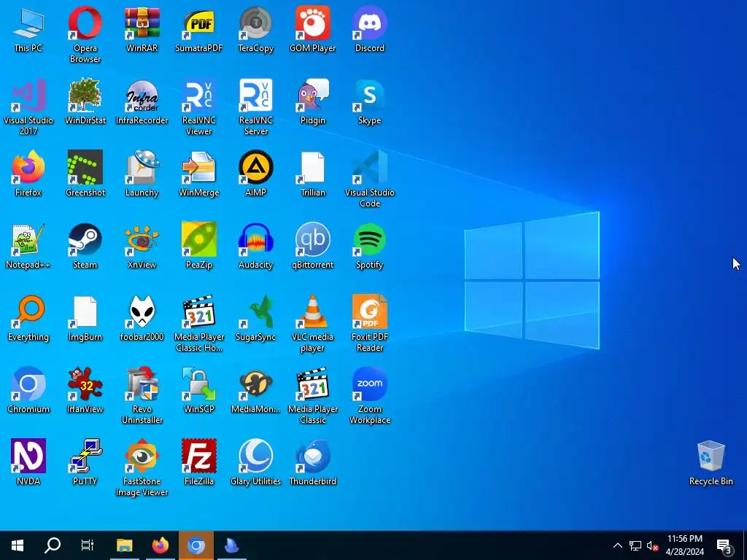
Task: Open the Action Center notifications
Action: pos(724,545)
